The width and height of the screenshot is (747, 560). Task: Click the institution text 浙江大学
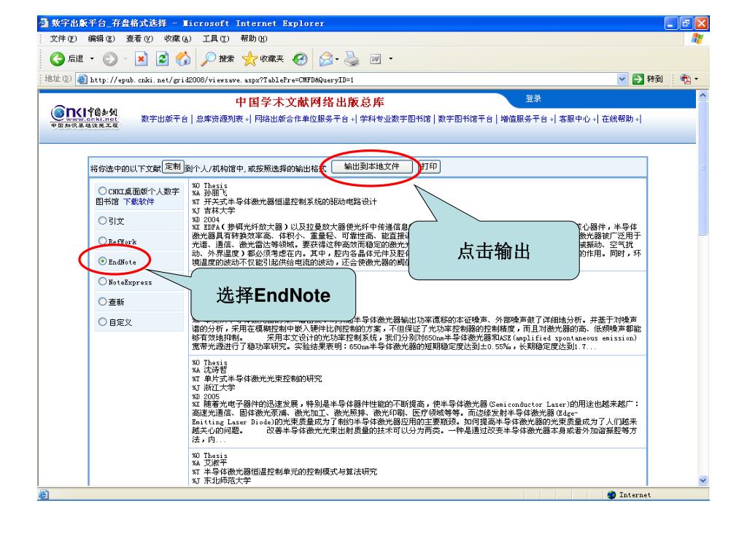point(219,387)
